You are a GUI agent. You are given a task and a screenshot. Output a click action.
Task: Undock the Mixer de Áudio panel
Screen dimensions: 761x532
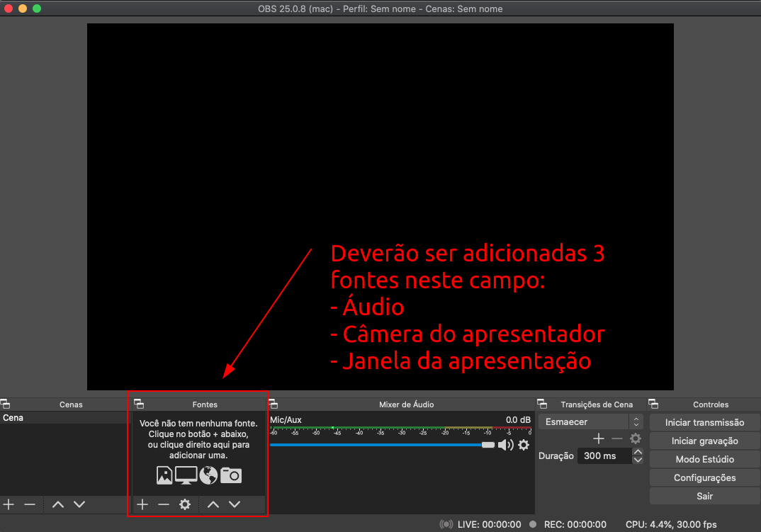click(274, 404)
